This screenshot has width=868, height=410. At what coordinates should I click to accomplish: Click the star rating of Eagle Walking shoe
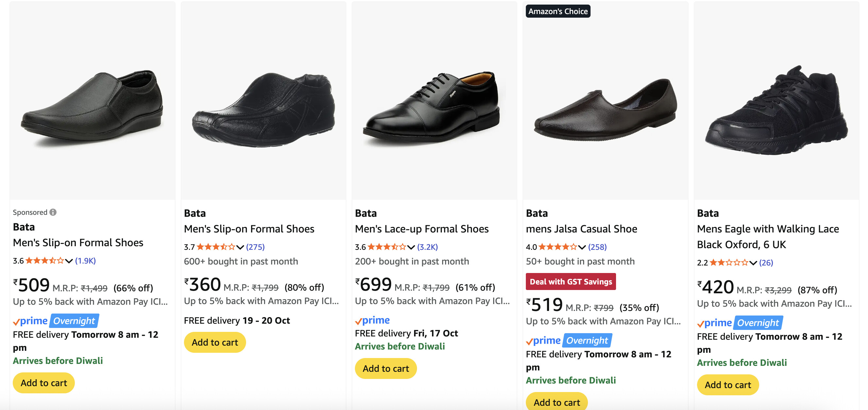[728, 263]
